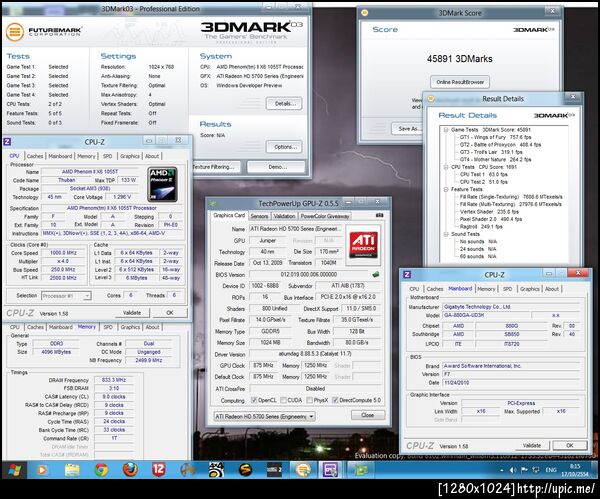The image size is (600, 499).
Task: Click Save As in 3DMark Score window
Action: click(x=408, y=129)
